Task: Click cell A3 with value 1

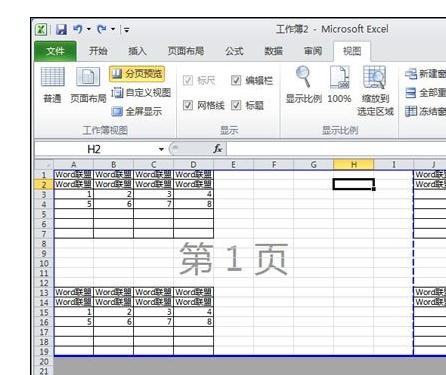Action: click(x=74, y=194)
